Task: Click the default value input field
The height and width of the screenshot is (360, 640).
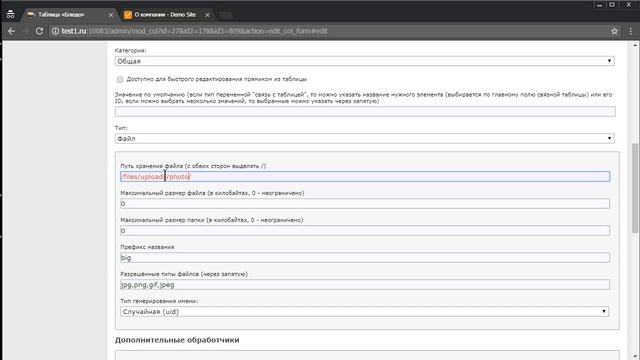Action: (365, 111)
